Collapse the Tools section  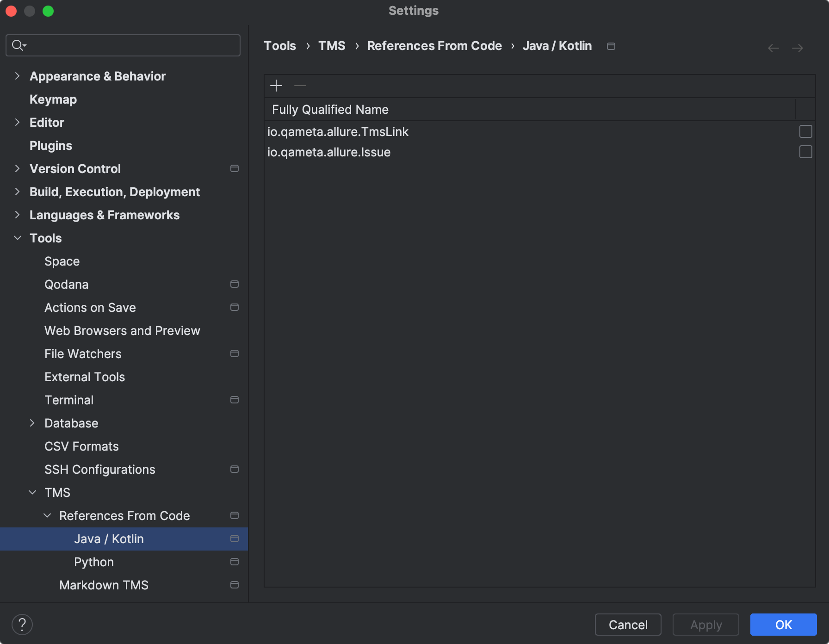click(x=17, y=238)
